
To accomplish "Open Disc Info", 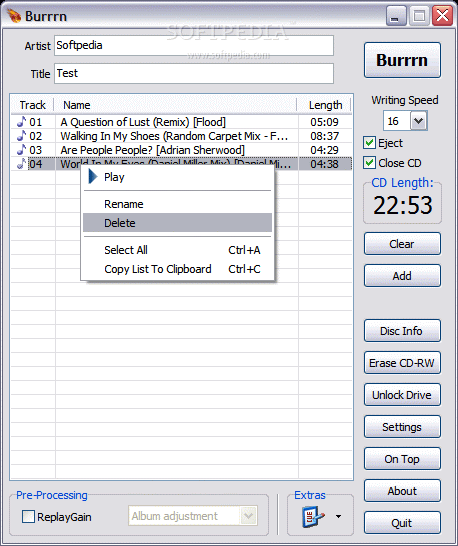I will coord(402,331).
